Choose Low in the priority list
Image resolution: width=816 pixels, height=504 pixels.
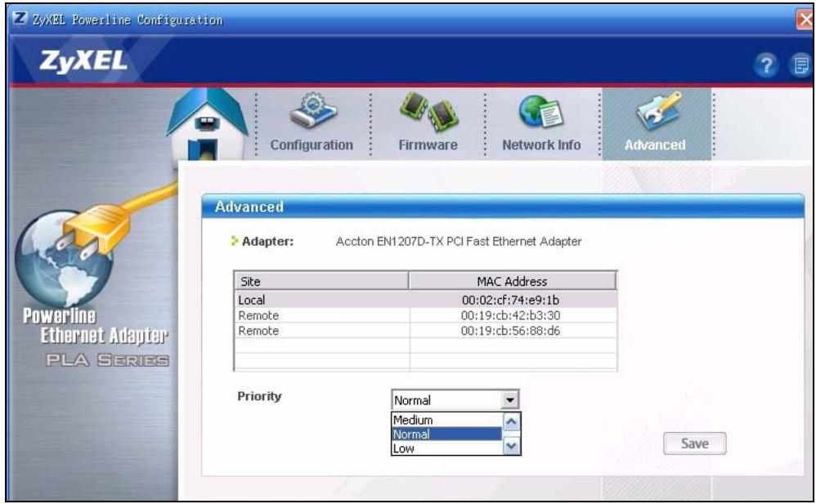click(x=446, y=448)
